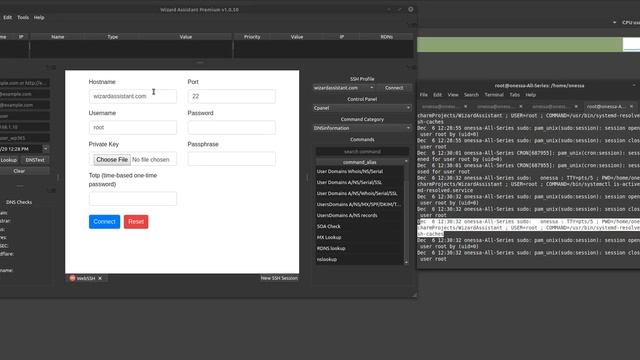Select nslookup command
Viewport: 640px width, 360px height.
[360, 260]
